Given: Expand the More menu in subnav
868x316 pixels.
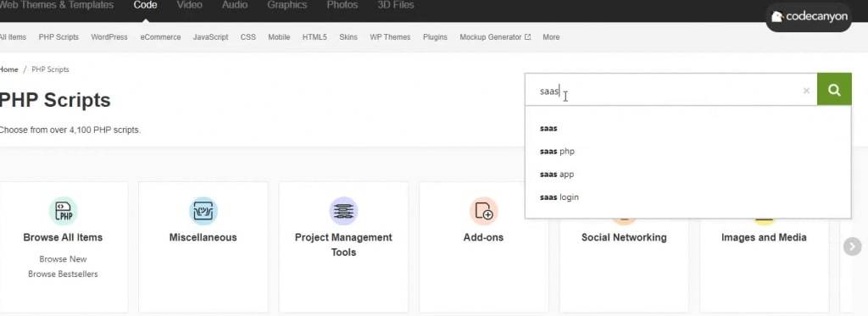Looking at the screenshot, I should tap(551, 37).
